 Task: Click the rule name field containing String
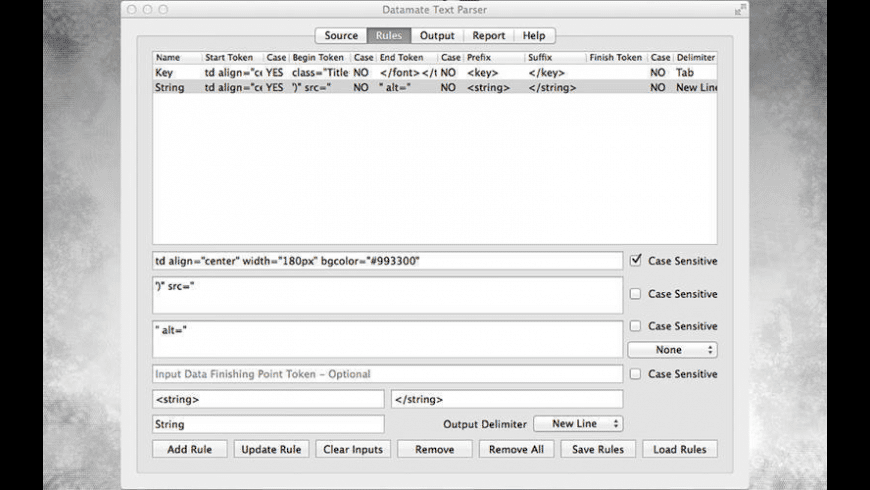(268, 424)
